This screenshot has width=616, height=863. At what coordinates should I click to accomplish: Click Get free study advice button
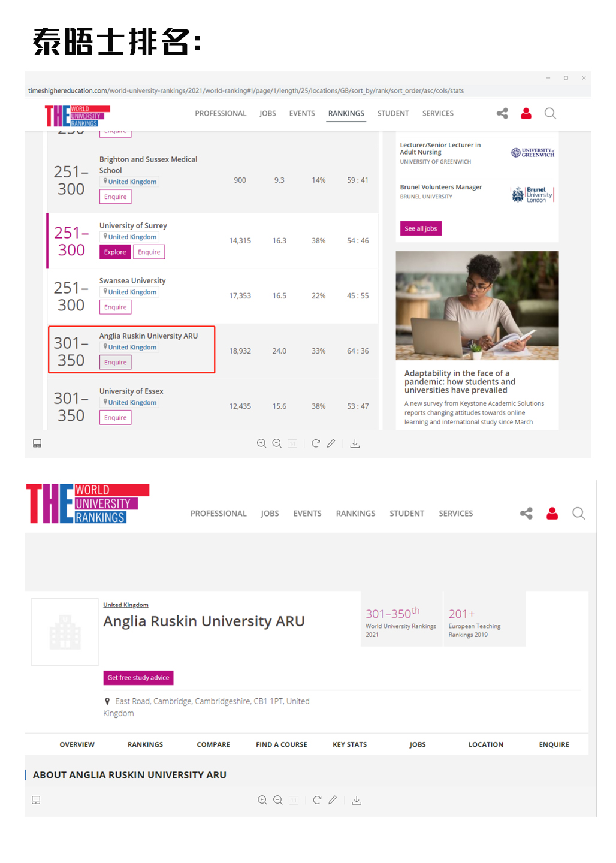coord(138,678)
